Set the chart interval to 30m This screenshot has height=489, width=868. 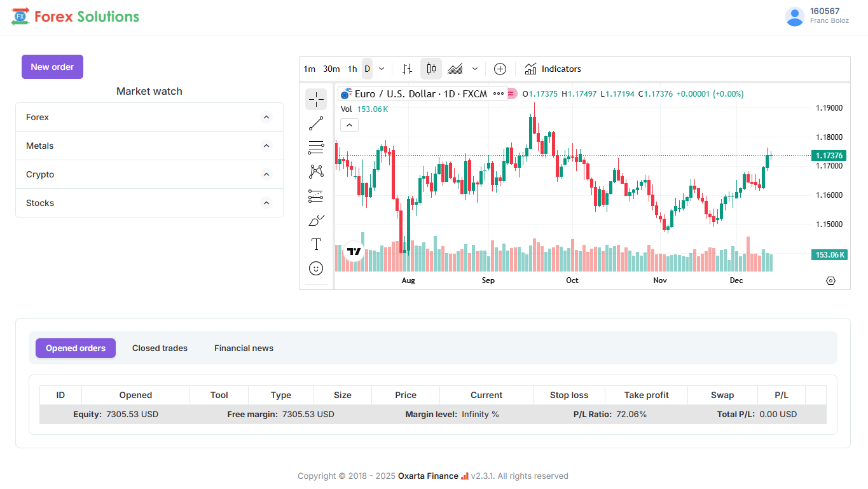331,69
